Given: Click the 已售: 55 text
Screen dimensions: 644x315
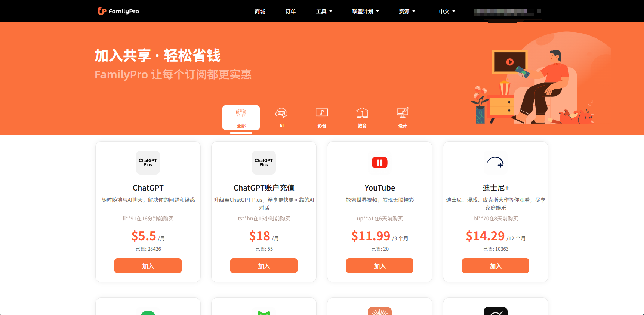Looking at the screenshot, I should [264, 249].
